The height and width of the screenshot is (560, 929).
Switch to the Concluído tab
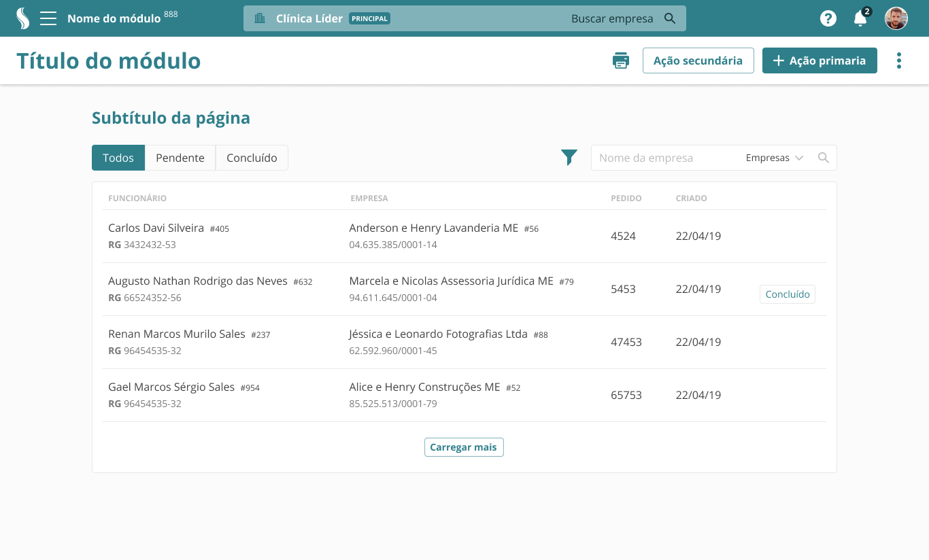[x=252, y=158]
